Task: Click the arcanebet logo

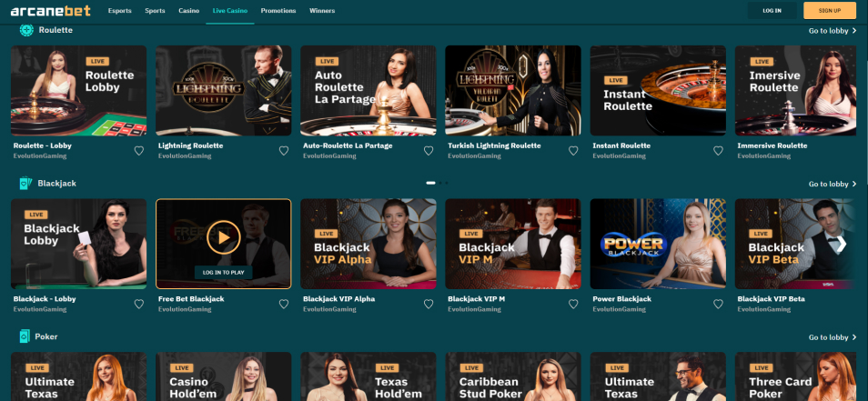Action: pyautogui.click(x=50, y=11)
